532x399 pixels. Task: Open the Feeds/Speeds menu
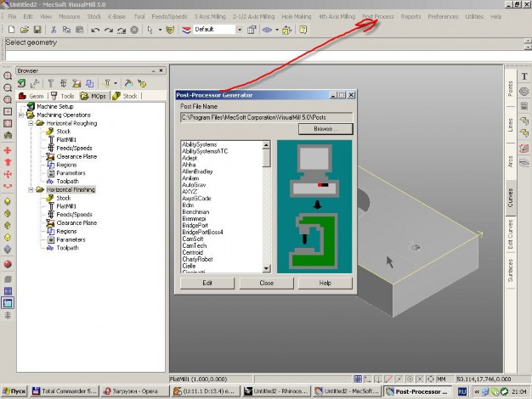[169, 16]
